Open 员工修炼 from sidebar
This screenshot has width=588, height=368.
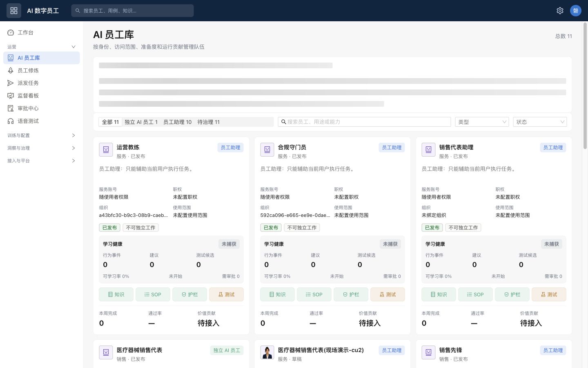coord(42,70)
